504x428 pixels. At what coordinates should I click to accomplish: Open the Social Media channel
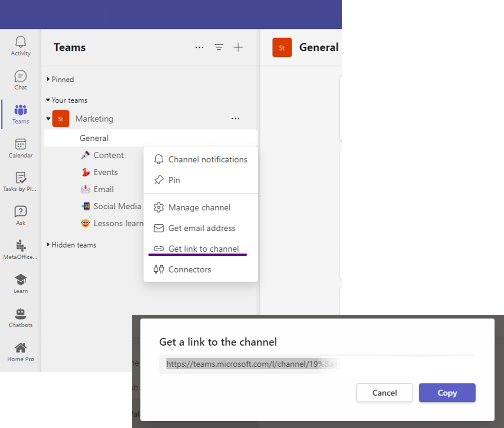point(117,206)
